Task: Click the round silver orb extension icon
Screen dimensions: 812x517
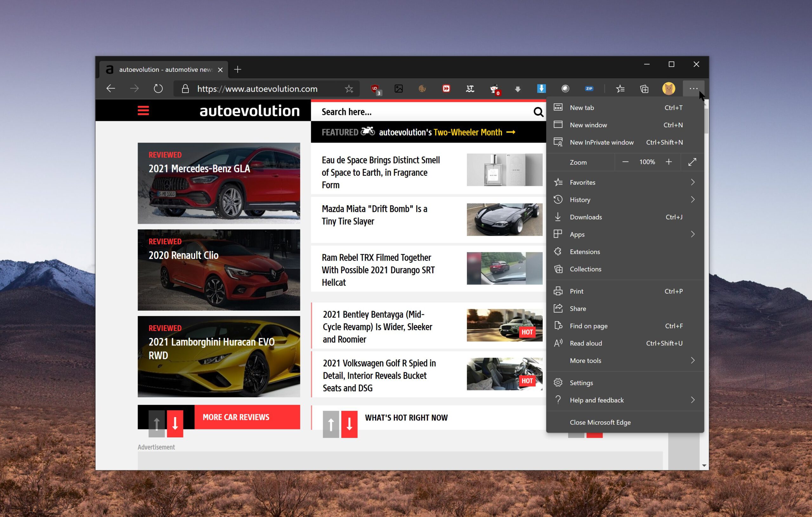Action: coord(565,89)
